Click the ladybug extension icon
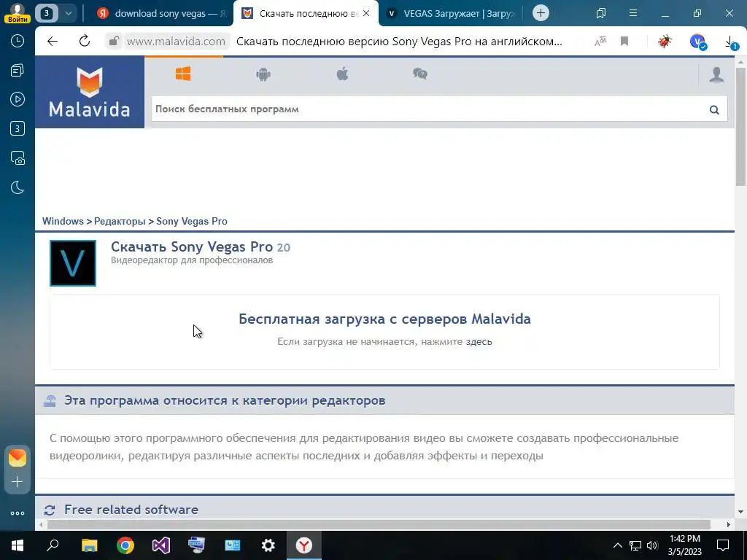Screen dimensions: 747x560 tap(665, 42)
